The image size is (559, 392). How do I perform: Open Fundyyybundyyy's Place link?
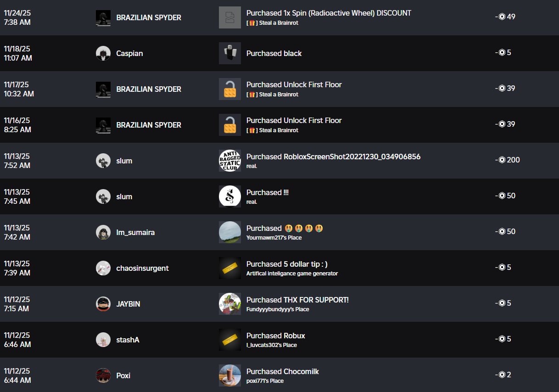[x=278, y=309]
